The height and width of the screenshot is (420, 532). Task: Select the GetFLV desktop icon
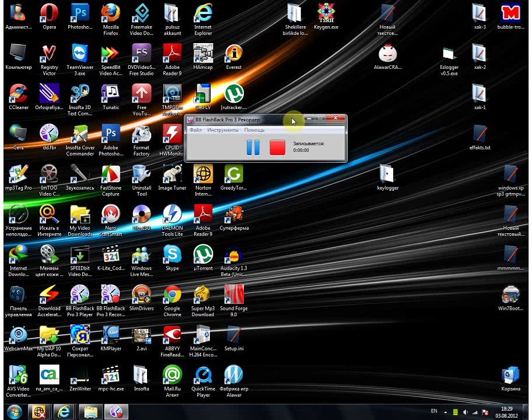[203, 97]
